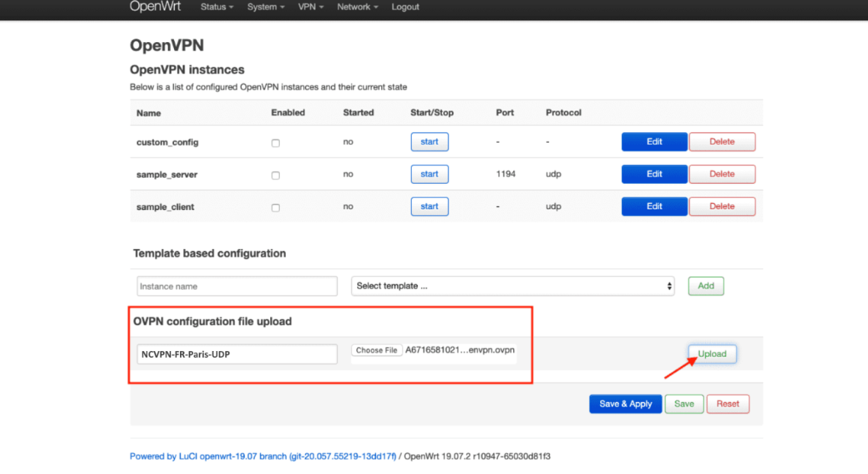Start the custom_config OpenVPN instance
The width and height of the screenshot is (868, 474).
(429, 142)
